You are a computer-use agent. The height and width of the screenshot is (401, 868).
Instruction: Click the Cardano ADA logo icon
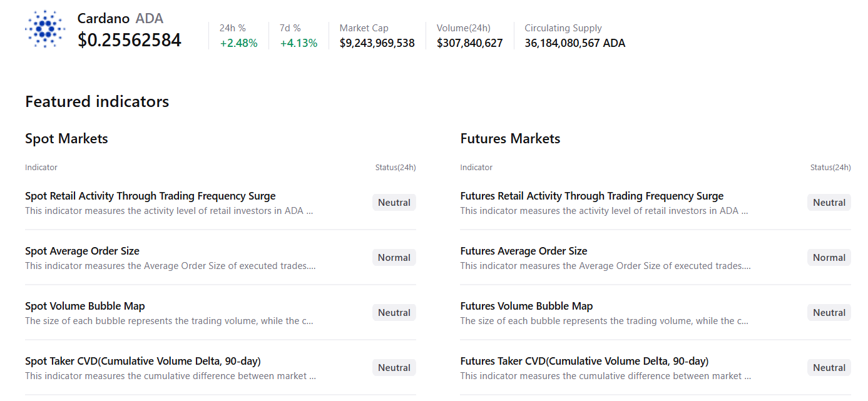pos(45,29)
